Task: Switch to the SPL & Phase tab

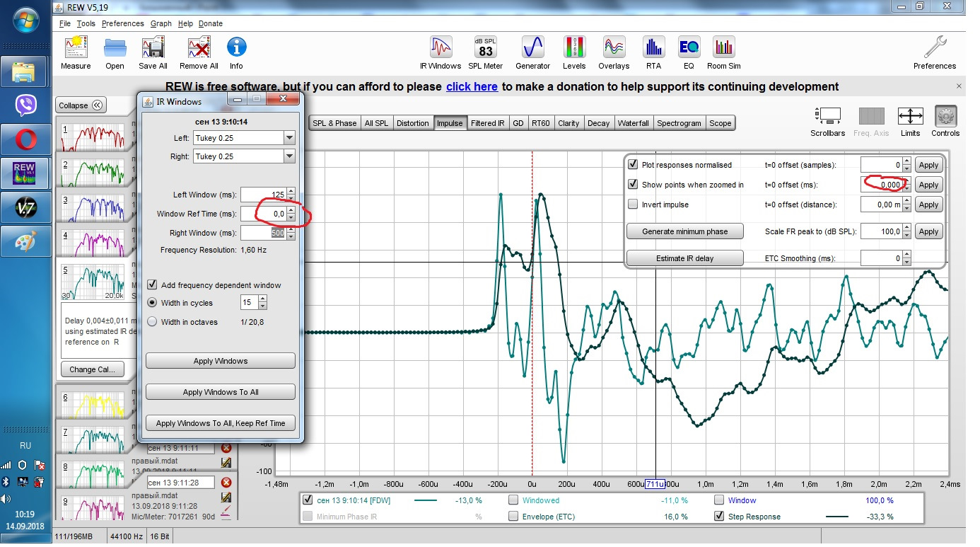Action: (334, 123)
